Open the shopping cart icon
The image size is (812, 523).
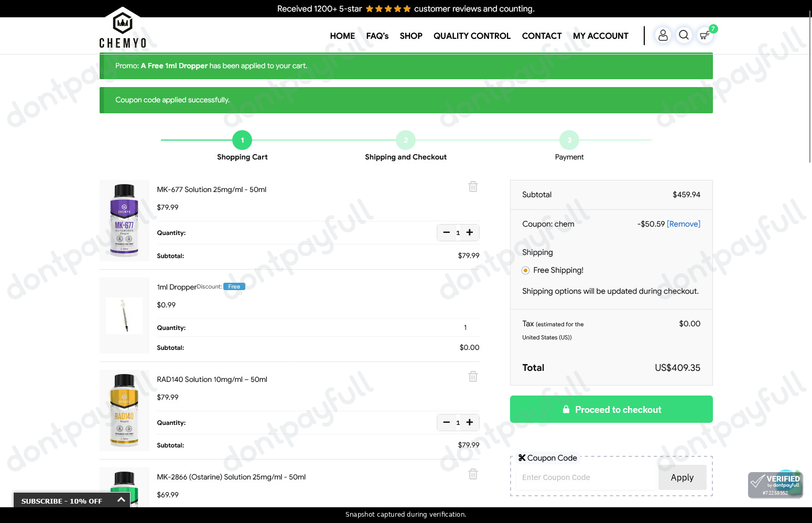click(x=705, y=35)
